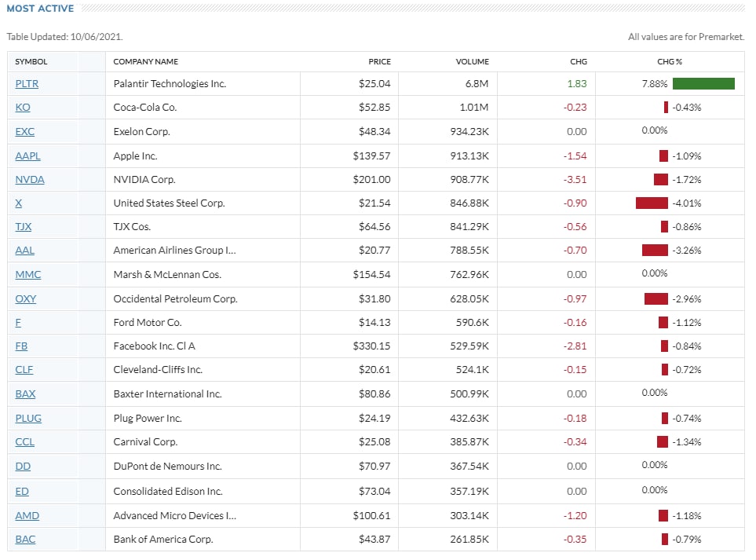Select Baxter International Inc. name
Viewport: 756px width, 560px height.
[168, 394]
